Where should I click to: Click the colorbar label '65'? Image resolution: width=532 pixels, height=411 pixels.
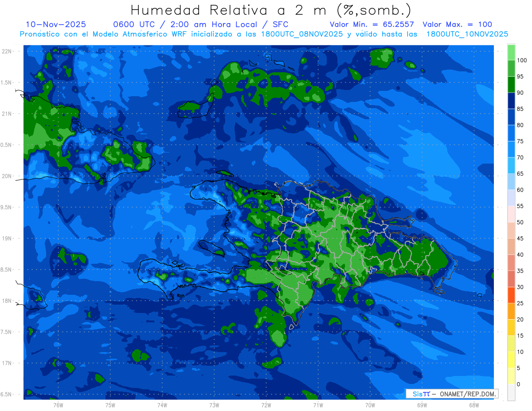(520, 174)
